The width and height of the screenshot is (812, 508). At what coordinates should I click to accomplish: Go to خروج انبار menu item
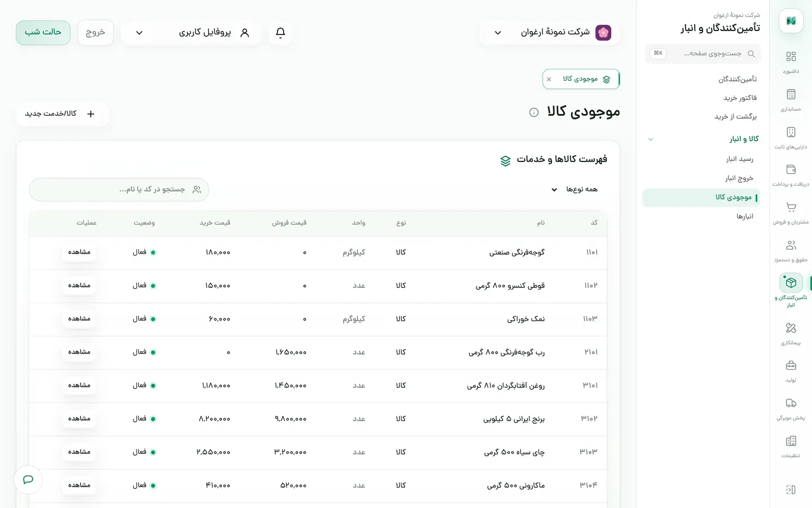(x=739, y=178)
